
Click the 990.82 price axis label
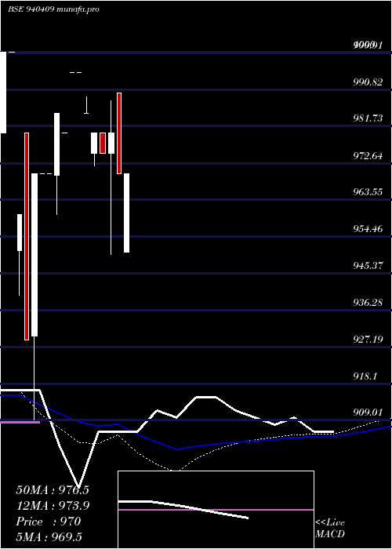pyautogui.click(x=368, y=82)
